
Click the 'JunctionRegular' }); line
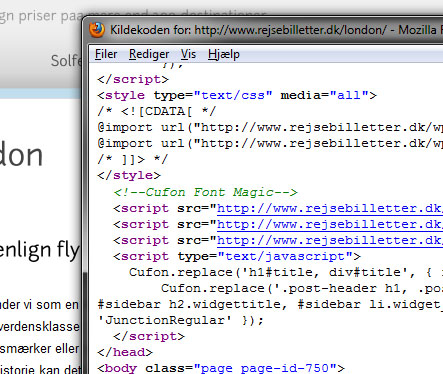(x=180, y=321)
